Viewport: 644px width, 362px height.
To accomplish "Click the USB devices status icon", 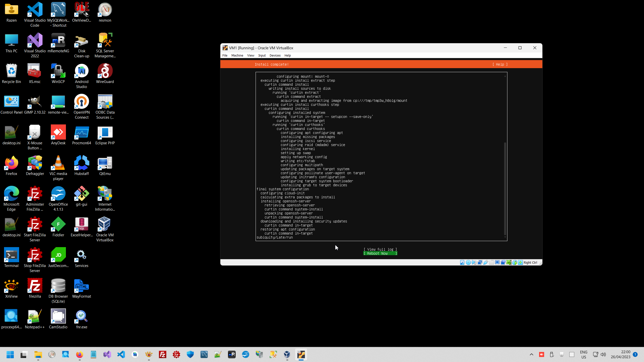I will [486, 262].
